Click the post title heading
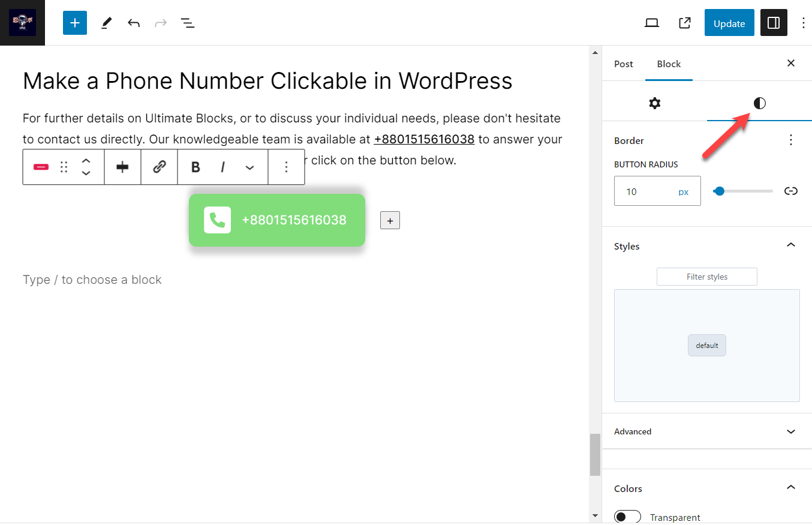This screenshot has width=812, height=525. pos(267,81)
